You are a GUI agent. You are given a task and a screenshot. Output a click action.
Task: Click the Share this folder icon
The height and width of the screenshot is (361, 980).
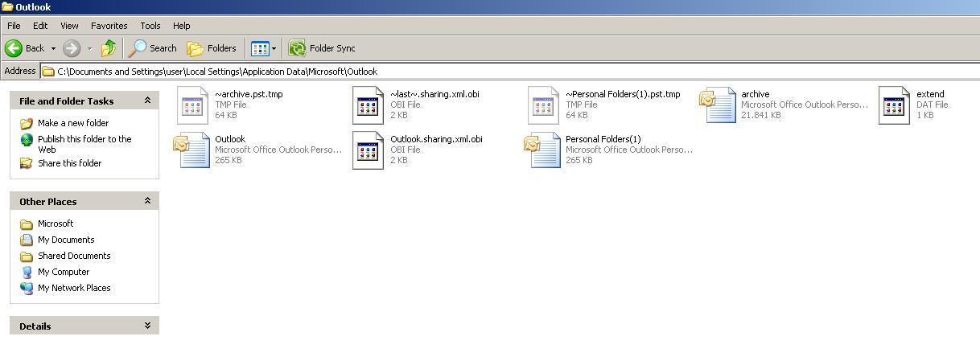(x=27, y=163)
